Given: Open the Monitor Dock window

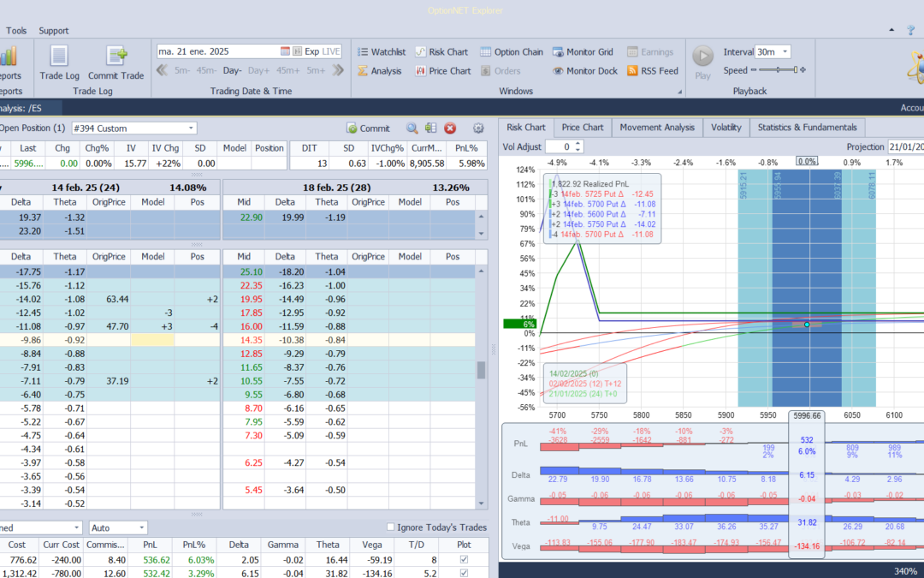Looking at the screenshot, I should point(584,70).
